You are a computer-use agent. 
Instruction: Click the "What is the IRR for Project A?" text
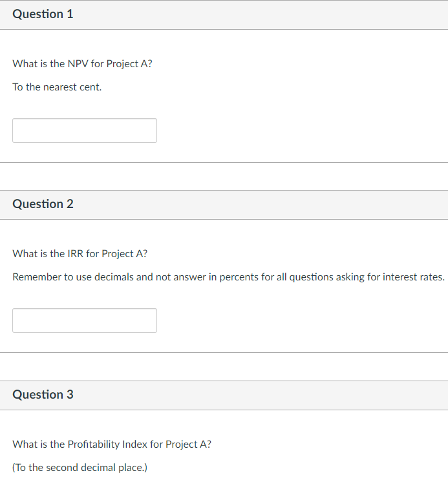pos(81,254)
